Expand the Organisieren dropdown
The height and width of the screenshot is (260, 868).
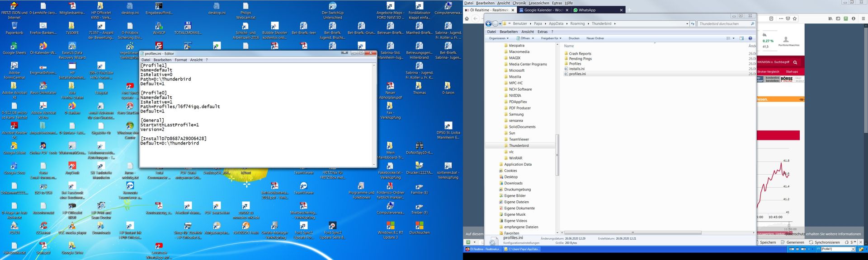tap(499, 38)
